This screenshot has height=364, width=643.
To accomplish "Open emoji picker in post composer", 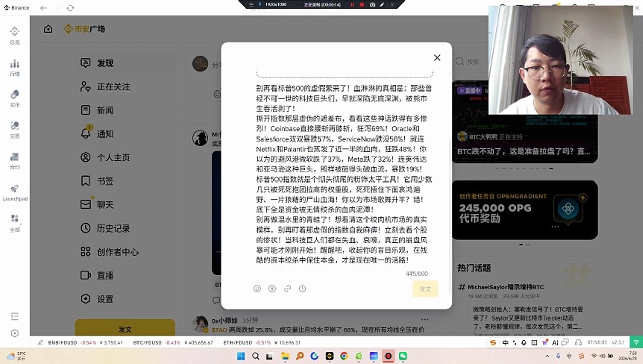I will coord(257,289).
